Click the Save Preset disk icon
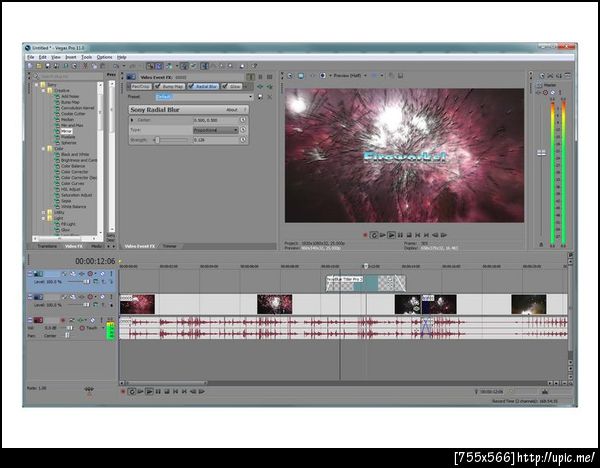This screenshot has width=600, height=468. click(x=260, y=97)
